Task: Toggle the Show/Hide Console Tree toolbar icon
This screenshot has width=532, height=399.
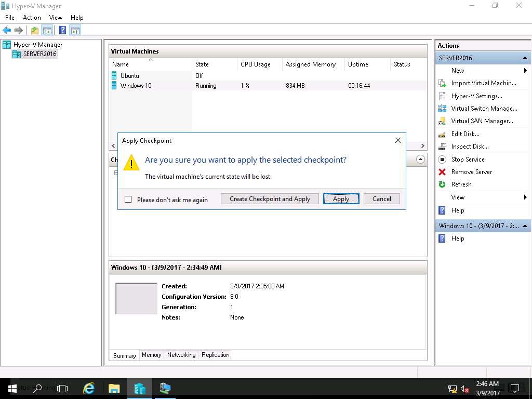Action: (47, 31)
